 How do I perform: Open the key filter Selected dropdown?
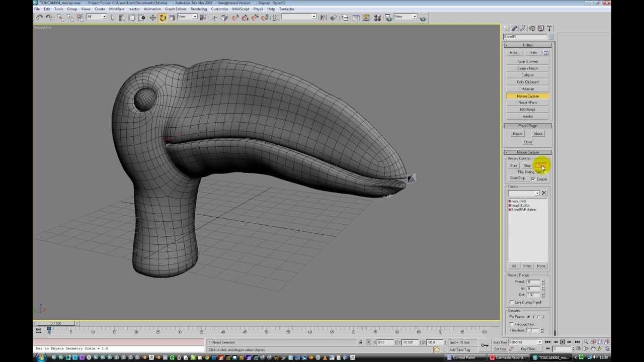click(525, 342)
